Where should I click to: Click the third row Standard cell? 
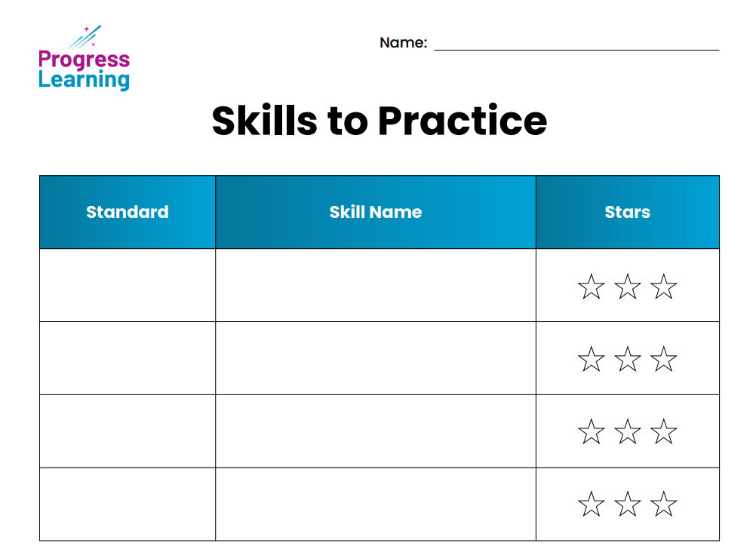pyautogui.click(x=128, y=431)
